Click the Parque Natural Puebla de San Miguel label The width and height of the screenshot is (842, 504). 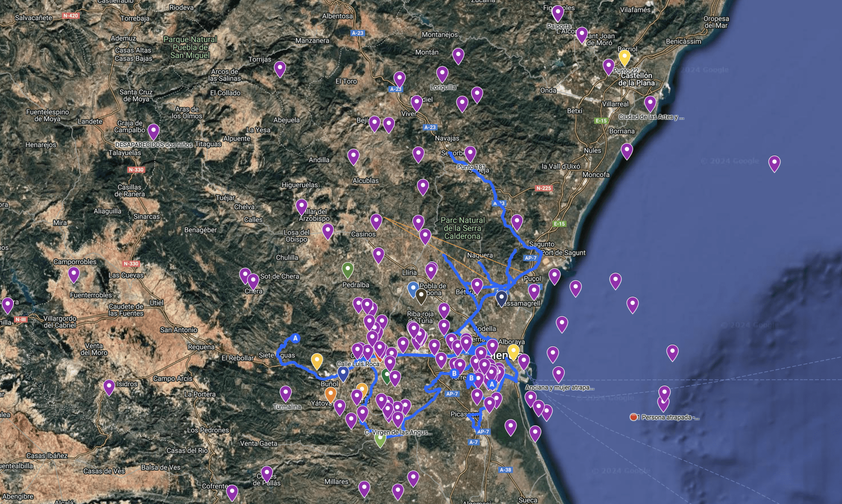190,47
